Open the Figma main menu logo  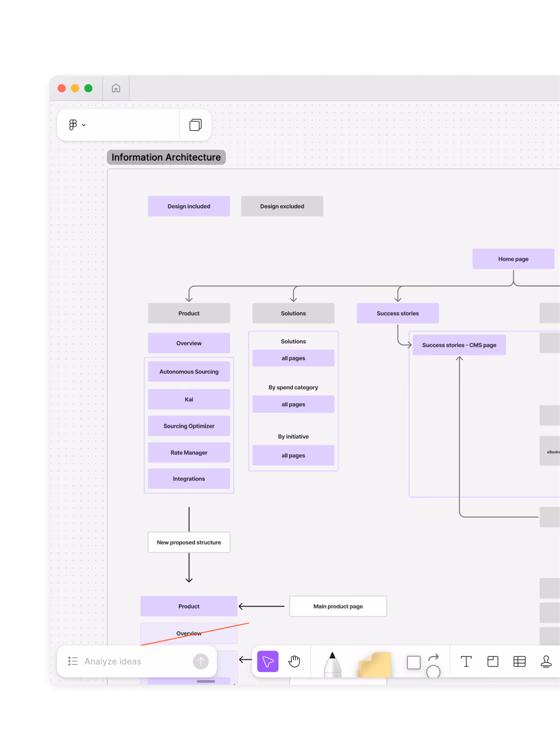(x=73, y=124)
